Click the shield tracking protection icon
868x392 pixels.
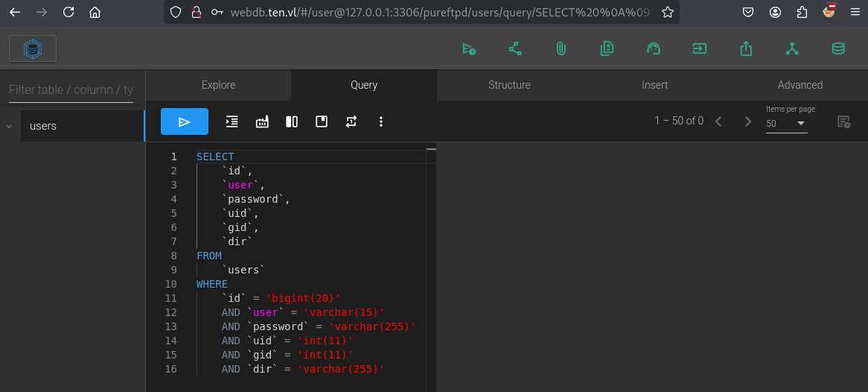tap(176, 12)
